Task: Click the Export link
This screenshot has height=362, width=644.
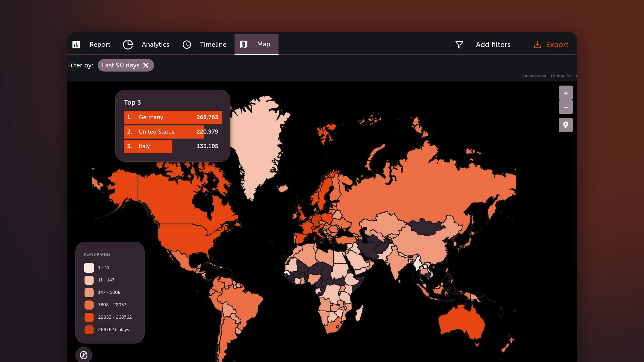Action: [x=557, y=45]
